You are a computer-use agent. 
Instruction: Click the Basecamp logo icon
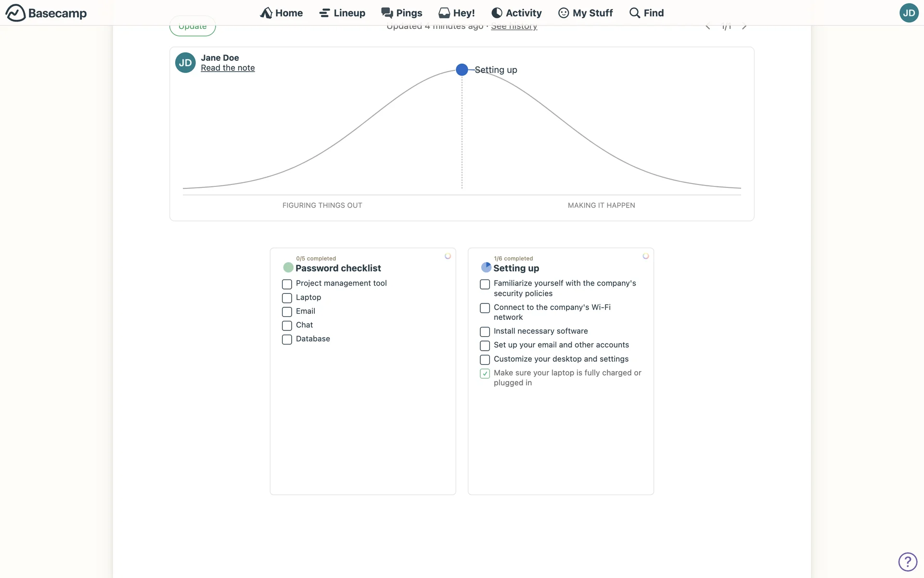[15, 13]
